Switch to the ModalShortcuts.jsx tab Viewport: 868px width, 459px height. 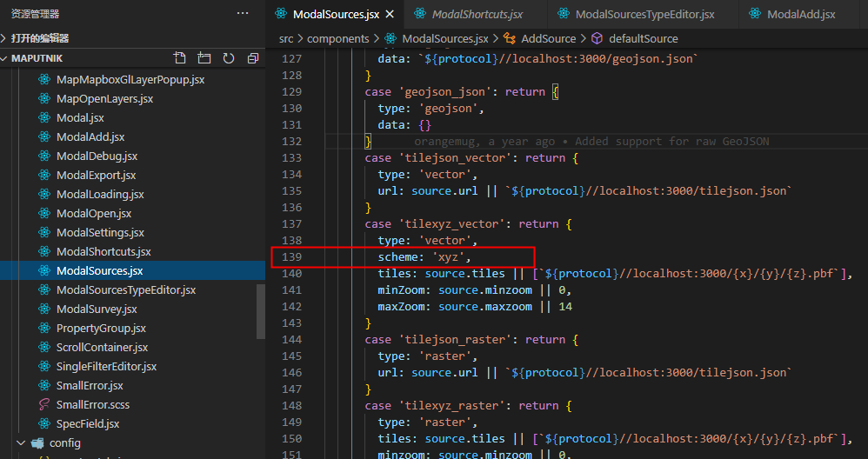click(x=477, y=15)
